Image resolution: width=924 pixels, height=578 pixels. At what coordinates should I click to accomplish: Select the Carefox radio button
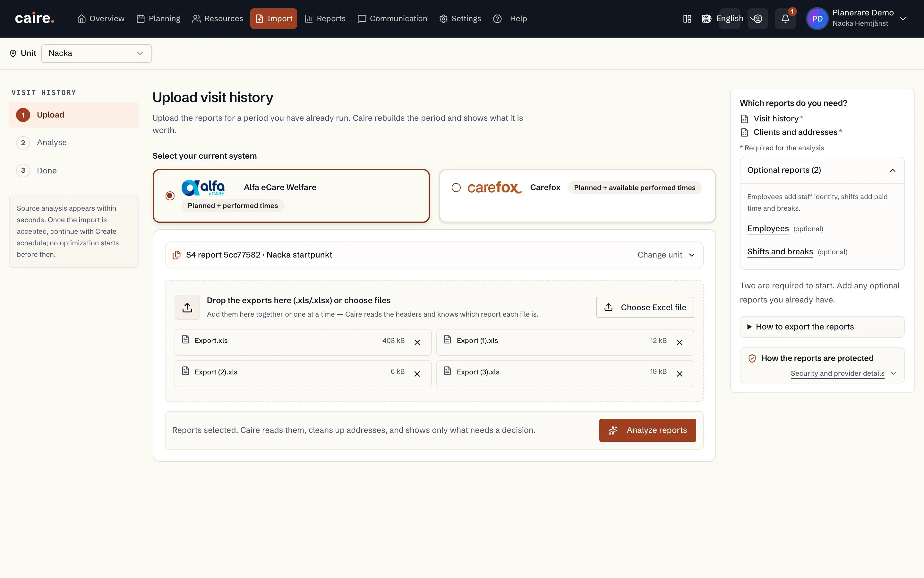coord(456,188)
